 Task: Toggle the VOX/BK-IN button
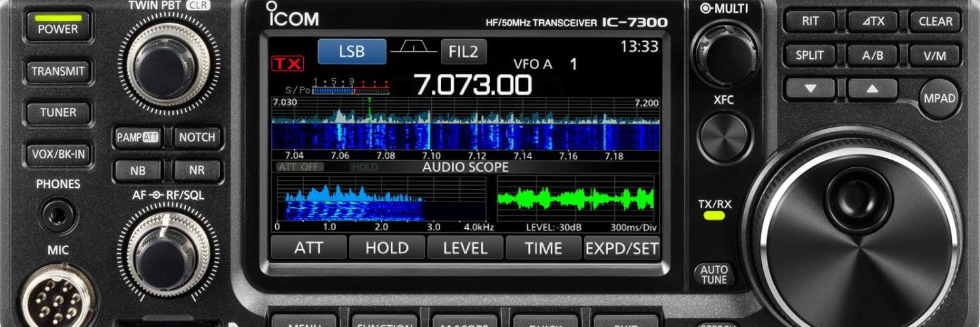[x=59, y=154]
